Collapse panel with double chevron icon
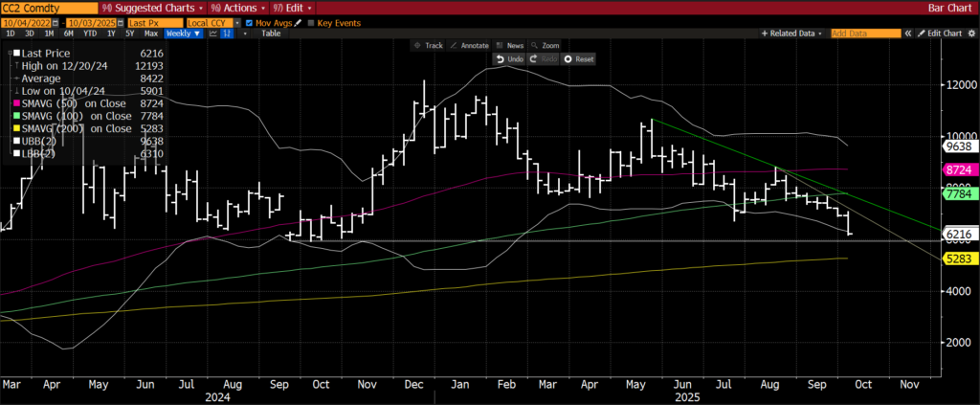The image size is (980, 405). (907, 33)
